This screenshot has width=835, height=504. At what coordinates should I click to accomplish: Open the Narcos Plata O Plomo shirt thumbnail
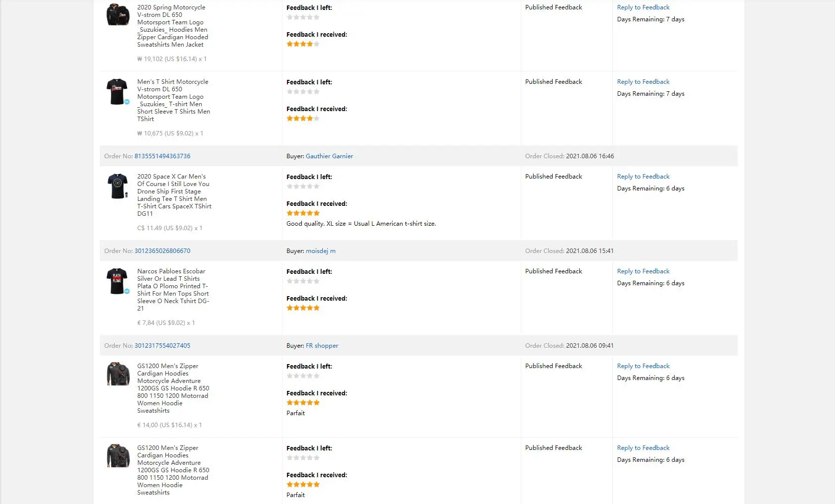117,281
